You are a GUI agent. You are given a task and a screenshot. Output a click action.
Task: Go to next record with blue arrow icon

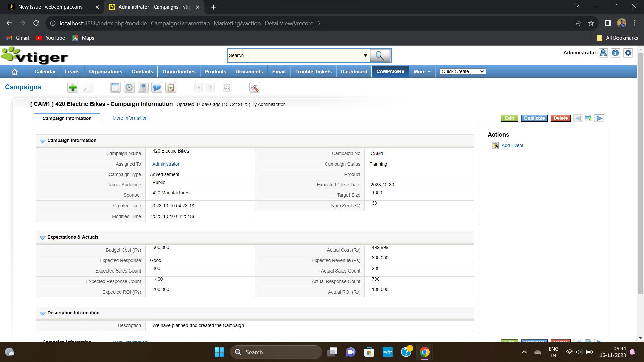click(599, 118)
